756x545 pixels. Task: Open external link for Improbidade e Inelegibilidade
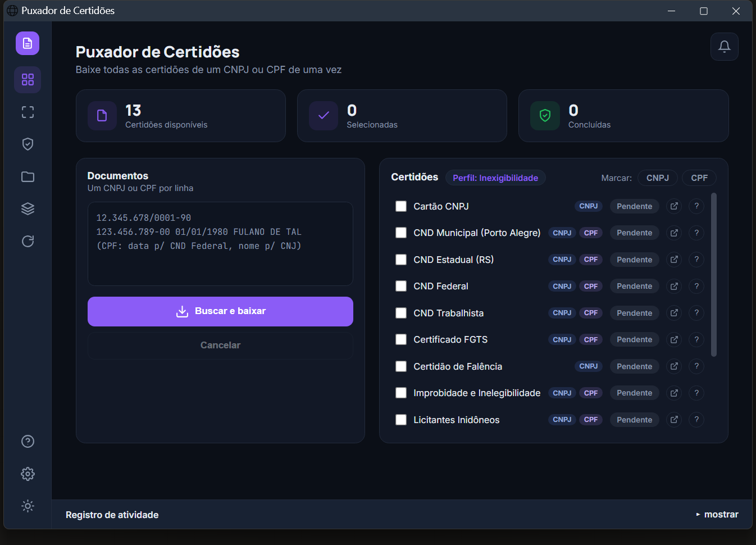674,393
